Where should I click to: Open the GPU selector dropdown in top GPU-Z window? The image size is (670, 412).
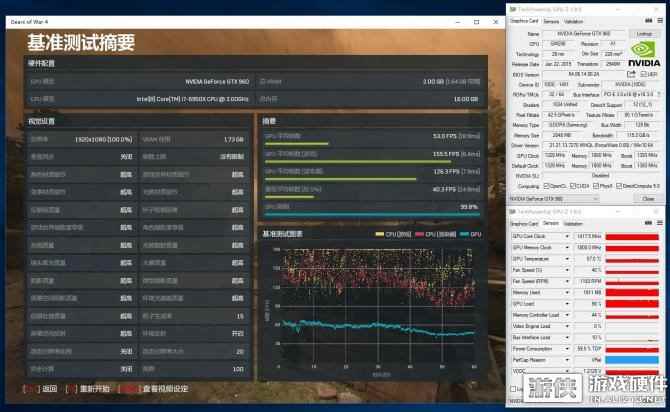tap(554, 199)
